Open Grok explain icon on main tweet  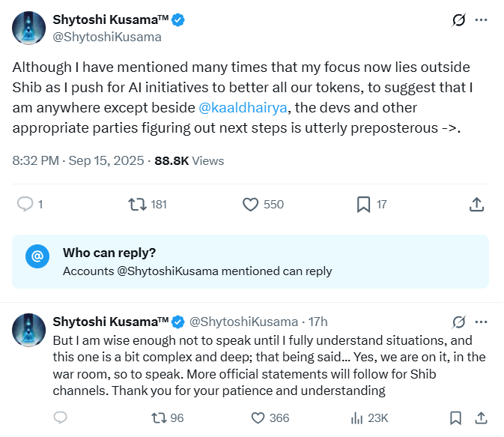458,20
